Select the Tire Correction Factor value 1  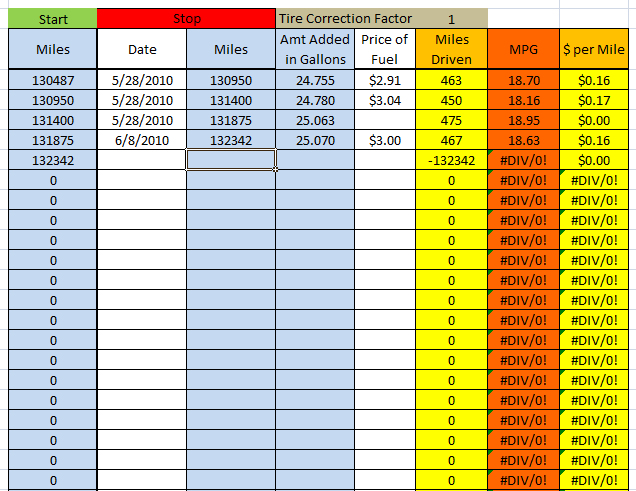coord(451,19)
